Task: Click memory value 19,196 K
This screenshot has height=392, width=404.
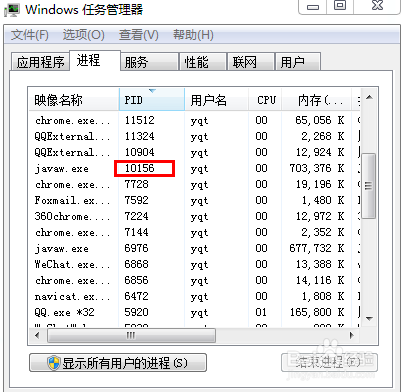Action: pos(320,184)
